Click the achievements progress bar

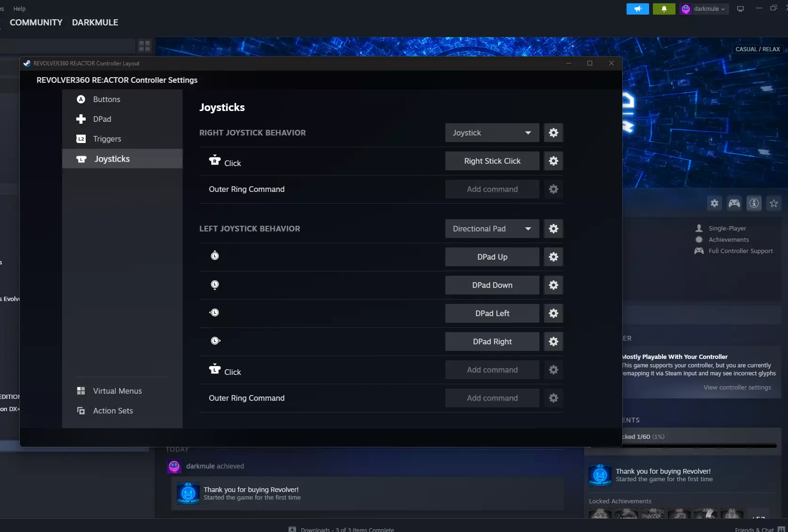(x=700, y=445)
